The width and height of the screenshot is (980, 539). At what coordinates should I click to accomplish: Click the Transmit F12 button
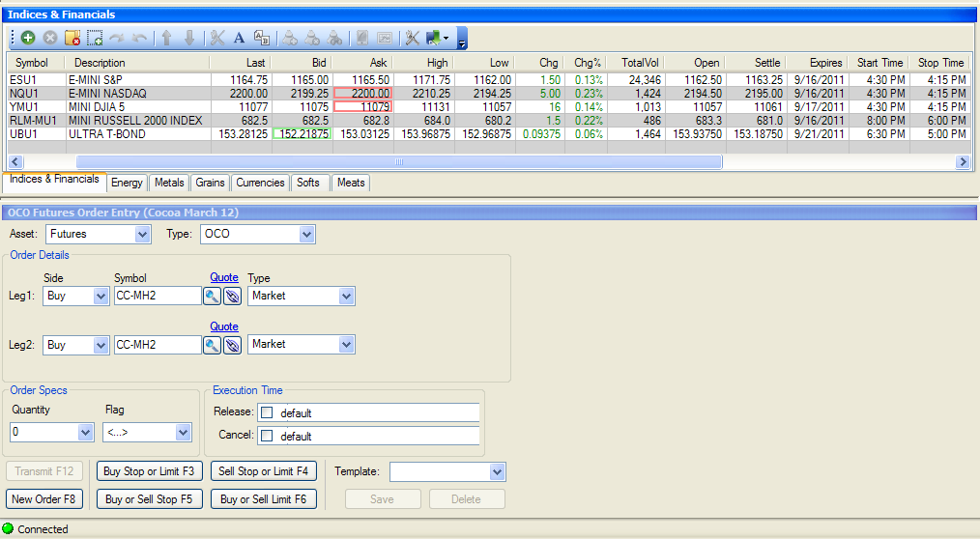pyautogui.click(x=44, y=471)
